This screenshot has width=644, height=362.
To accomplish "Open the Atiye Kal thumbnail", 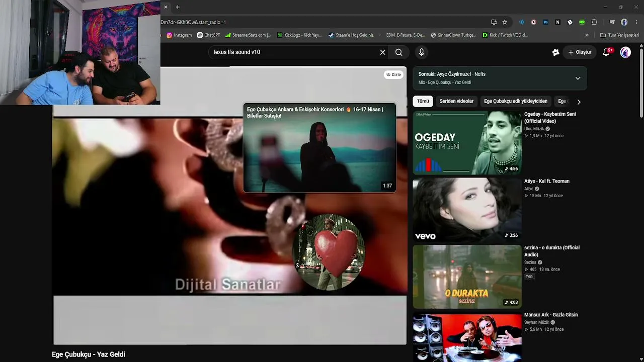I will click(x=467, y=210).
